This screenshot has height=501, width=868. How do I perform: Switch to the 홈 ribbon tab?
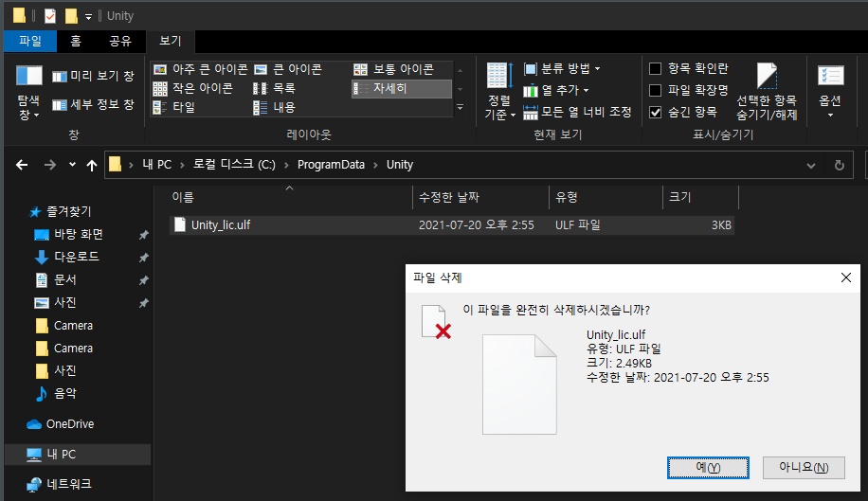coord(76,41)
